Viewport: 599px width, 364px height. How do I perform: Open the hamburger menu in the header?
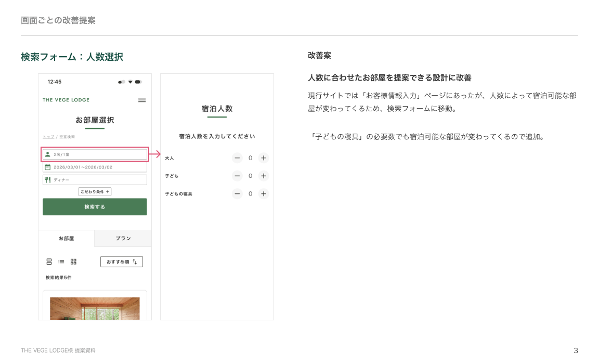142,100
